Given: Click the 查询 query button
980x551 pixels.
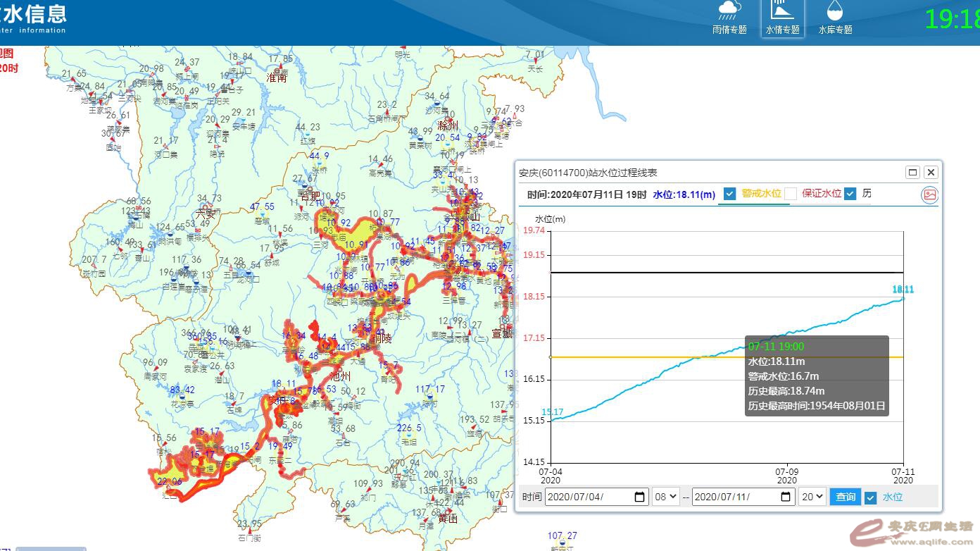Looking at the screenshot, I should coord(845,497).
